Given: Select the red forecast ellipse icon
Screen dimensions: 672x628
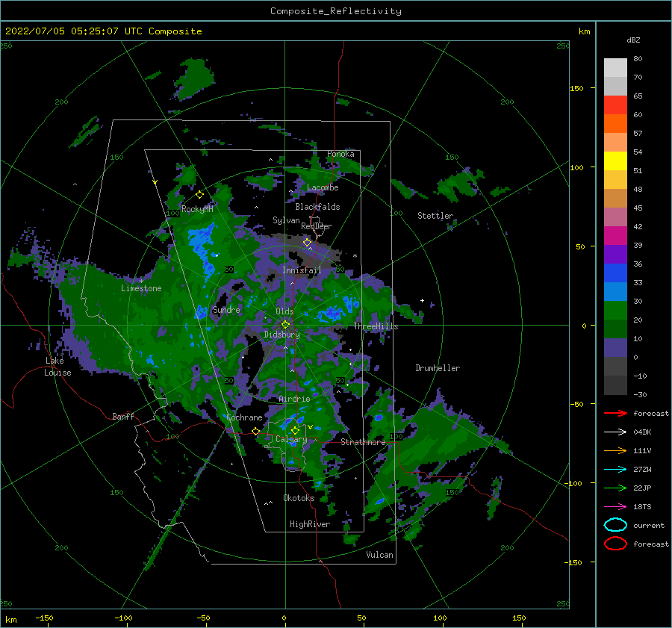Looking at the screenshot, I should (615, 544).
